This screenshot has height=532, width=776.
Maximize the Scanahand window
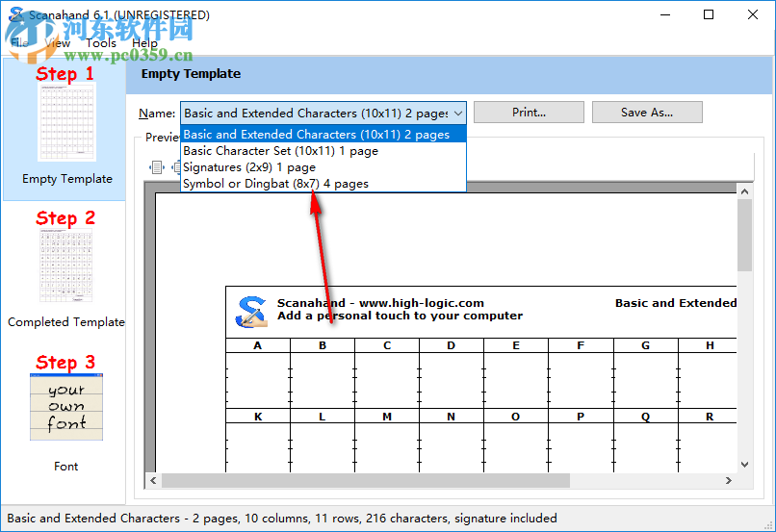(x=709, y=14)
